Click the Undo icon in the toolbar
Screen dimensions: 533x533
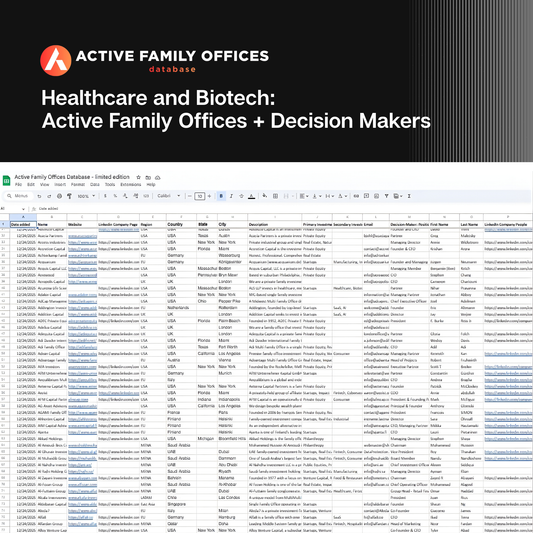(39, 196)
